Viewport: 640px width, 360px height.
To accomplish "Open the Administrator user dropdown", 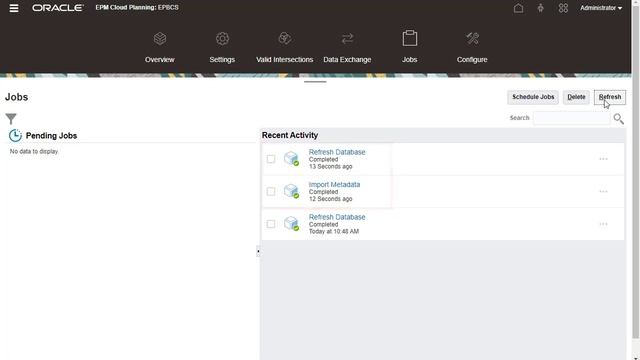I will [x=601, y=8].
